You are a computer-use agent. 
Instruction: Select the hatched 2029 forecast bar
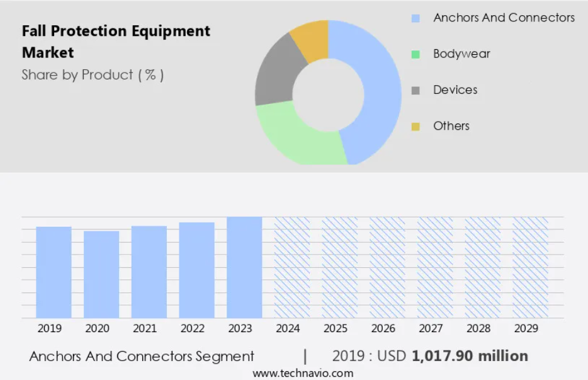coord(530,267)
